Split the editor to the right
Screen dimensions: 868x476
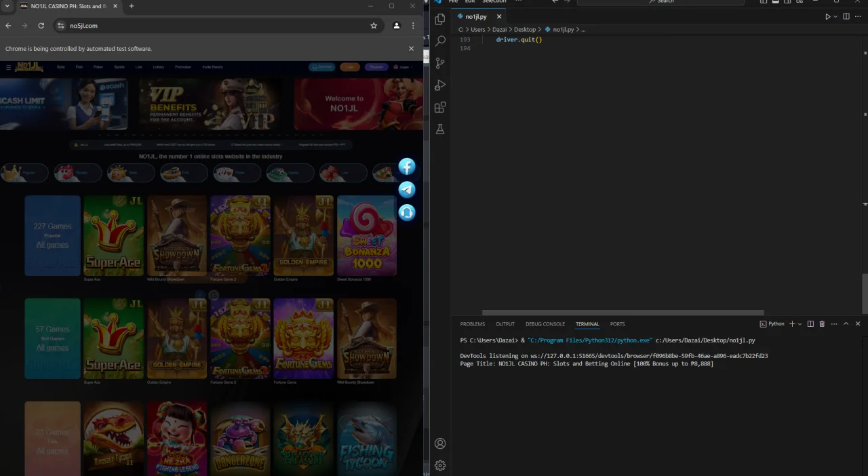tap(846, 16)
